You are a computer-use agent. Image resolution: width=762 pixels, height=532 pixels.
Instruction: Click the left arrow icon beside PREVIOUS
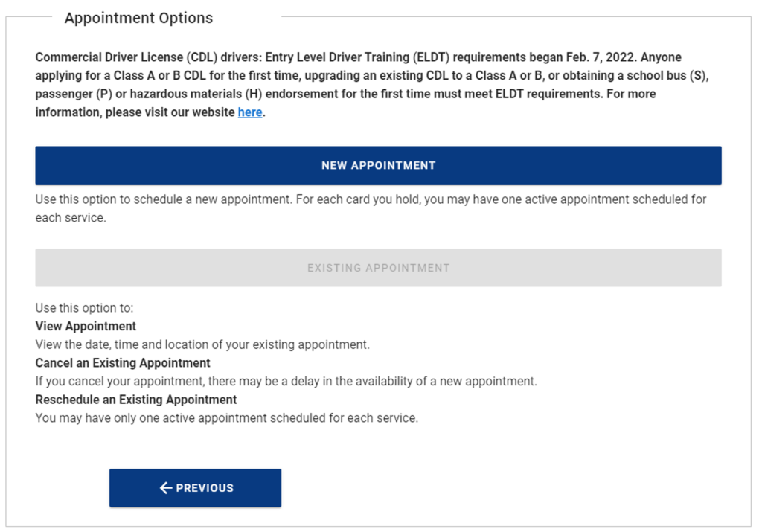point(166,488)
